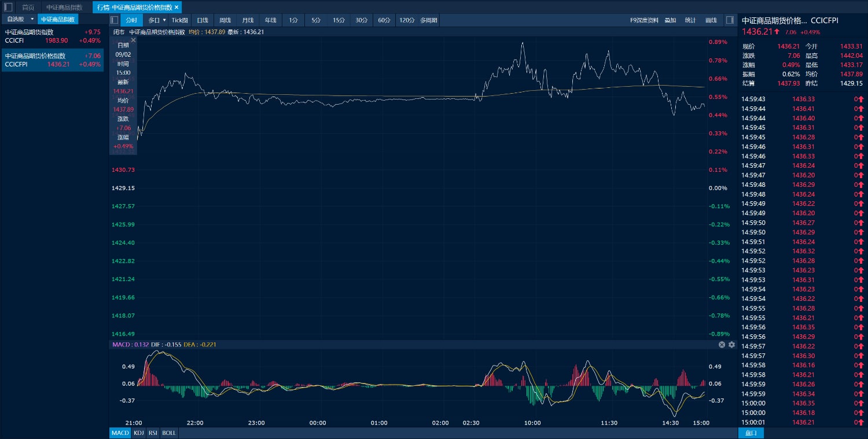The width and height of the screenshot is (868, 439).
Task: Expand the 自选股 dropdown arrow
Action: pos(32,19)
